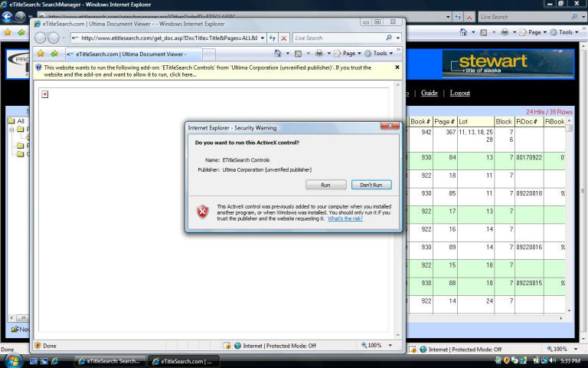Image resolution: width=588 pixels, height=368 pixels.
Task: Click the 5:33 PM system clock
Action: click(570, 361)
